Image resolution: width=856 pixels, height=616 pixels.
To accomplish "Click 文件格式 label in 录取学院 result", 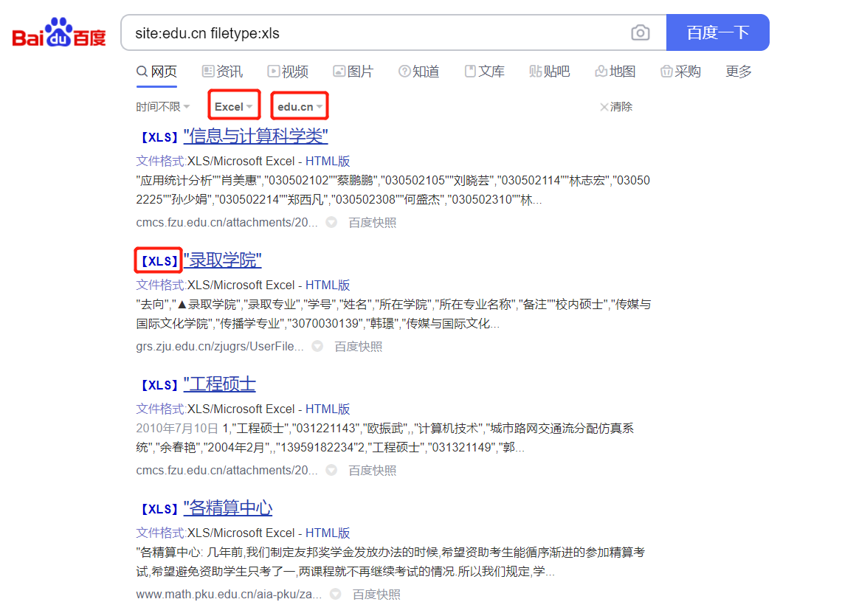I will 161,285.
